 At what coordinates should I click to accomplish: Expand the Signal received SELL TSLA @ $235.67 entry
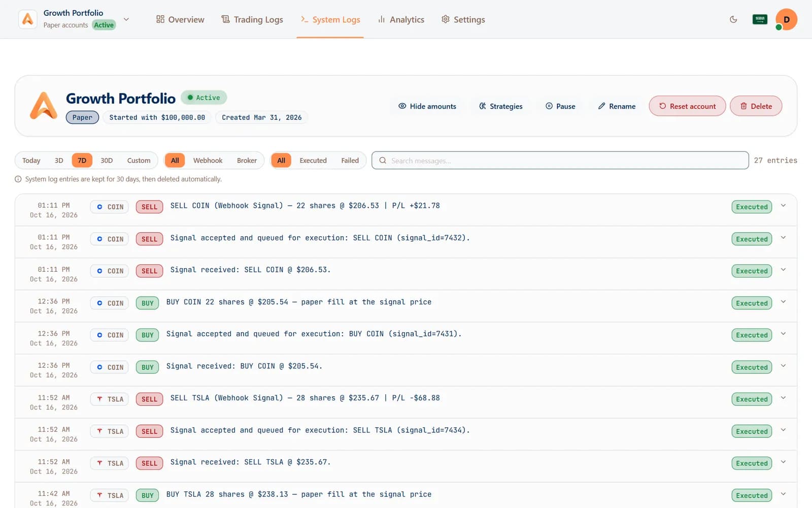pyautogui.click(x=783, y=462)
